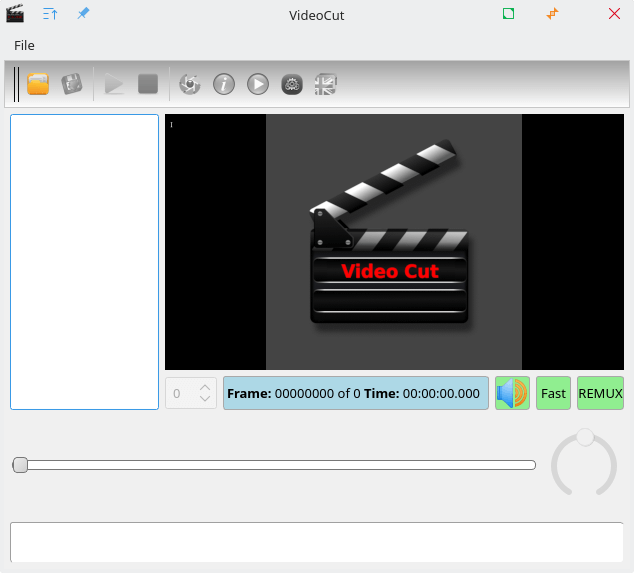Pin the window with the pushpin icon
The height and width of the screenshot is (573, 634).
point(83,14)
